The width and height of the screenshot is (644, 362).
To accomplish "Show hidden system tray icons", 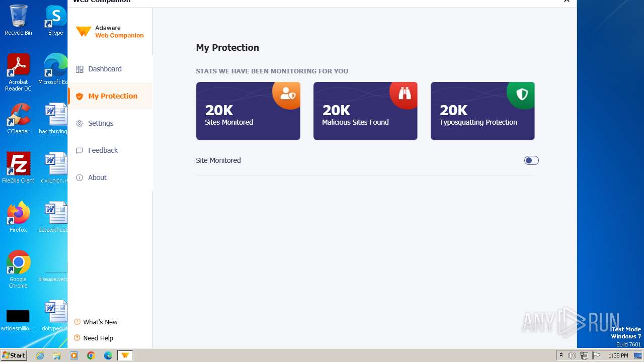I will [561, 355].
